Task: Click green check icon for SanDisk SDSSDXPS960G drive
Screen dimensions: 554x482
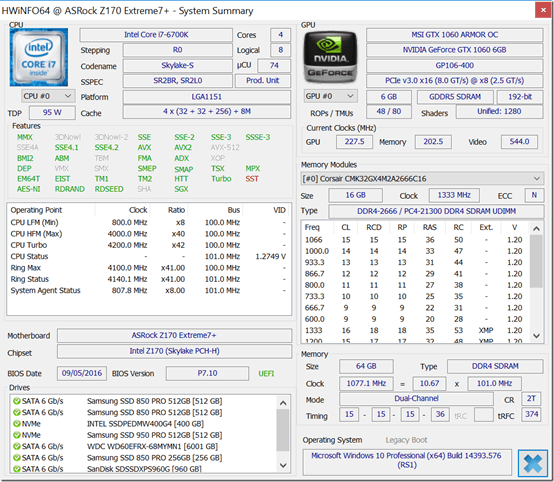Action: click(16, 469)
